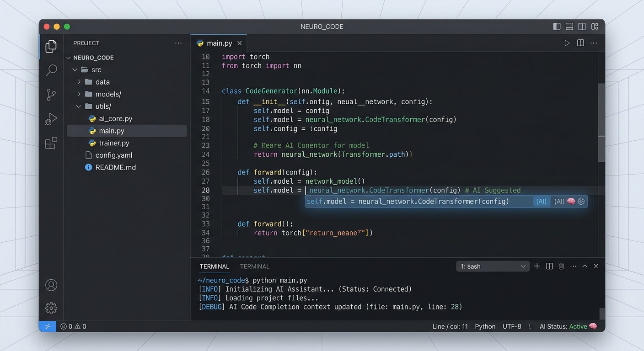Open the Search magnifier in activity bar
Screen dimensions: 644x351
point(51,70)
